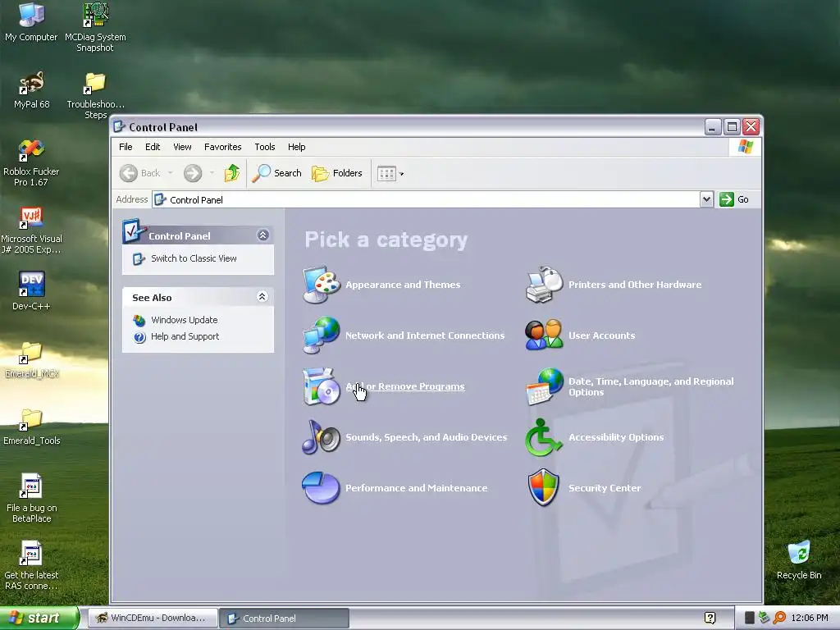
Task: Open the Tools menu
Action: click(x=265, y=147)
